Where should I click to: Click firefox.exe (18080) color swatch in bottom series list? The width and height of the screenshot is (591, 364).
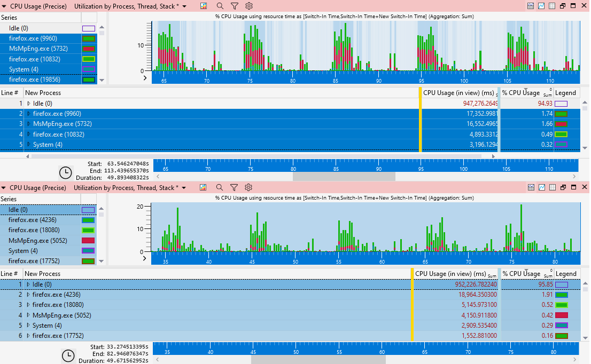point(88,230)
